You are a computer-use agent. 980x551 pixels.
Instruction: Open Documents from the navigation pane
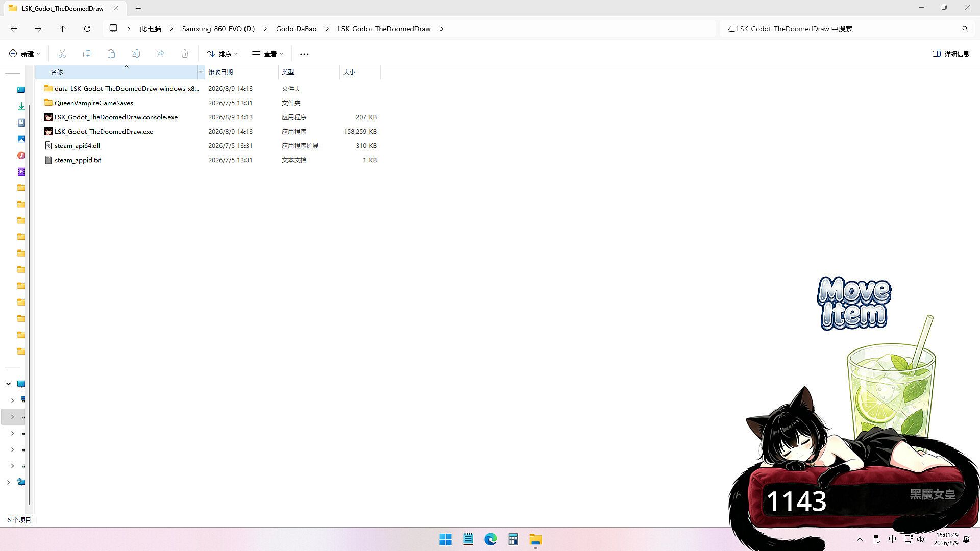(x=21, y=122)
